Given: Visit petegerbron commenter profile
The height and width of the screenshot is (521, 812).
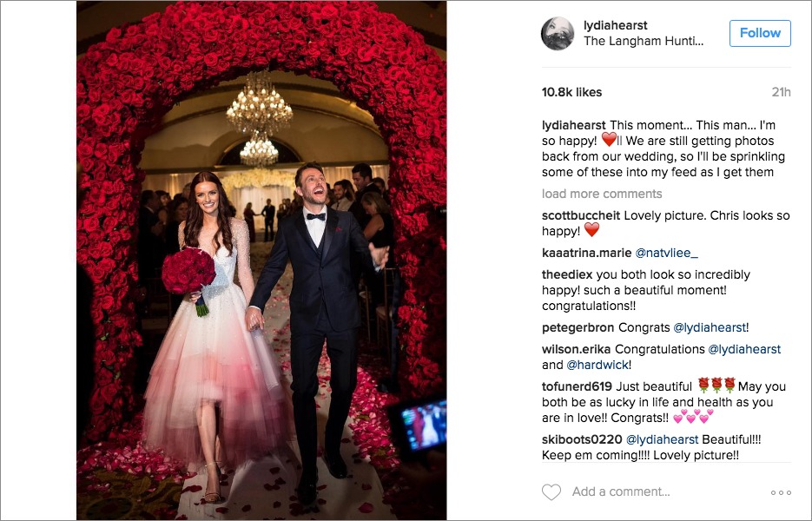Looking at the screenshot, I should coord(578,327).
